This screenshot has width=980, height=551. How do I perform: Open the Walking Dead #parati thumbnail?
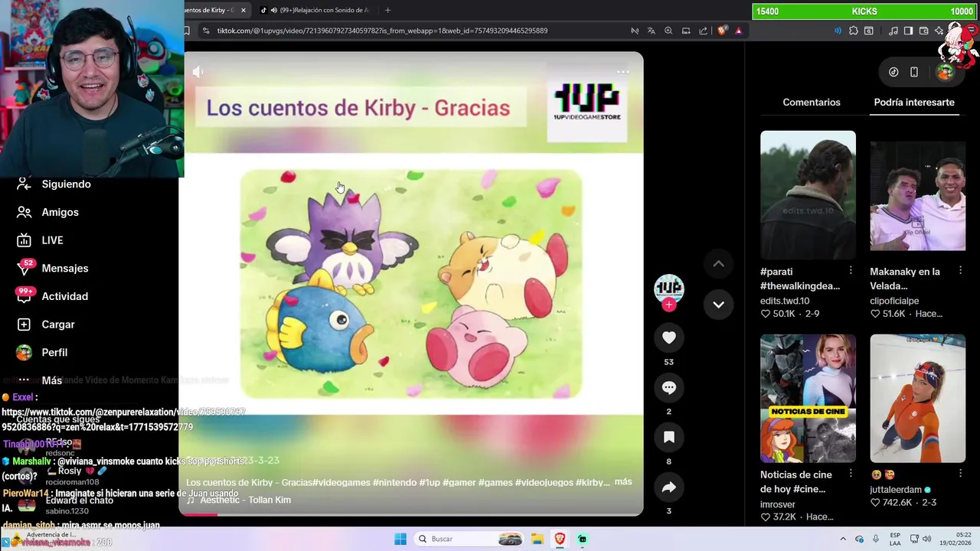tap(808, 195)
